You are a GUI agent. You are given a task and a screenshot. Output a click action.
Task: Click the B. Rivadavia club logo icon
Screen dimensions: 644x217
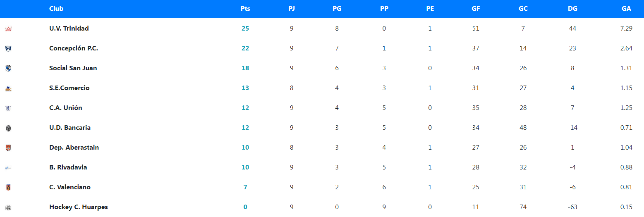point(8,168)
